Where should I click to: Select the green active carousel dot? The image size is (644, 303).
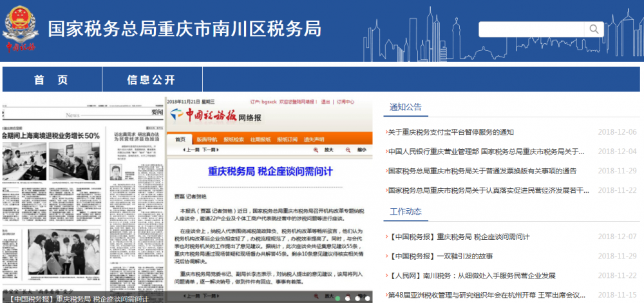(337, 298)
